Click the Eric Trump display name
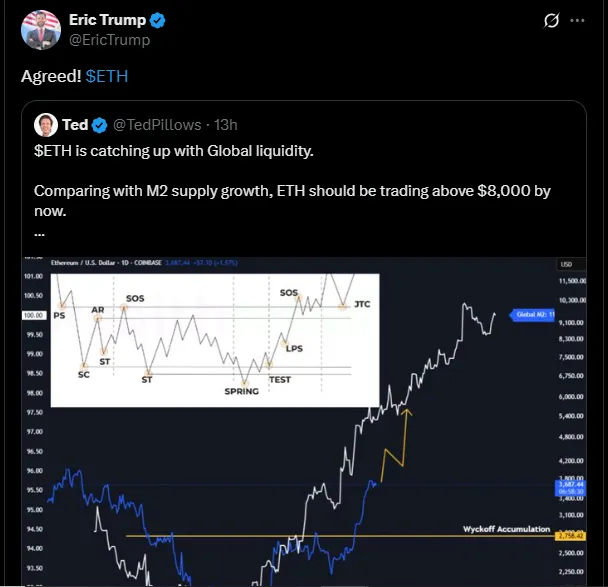The image size is (608, 587). [107, 21]
